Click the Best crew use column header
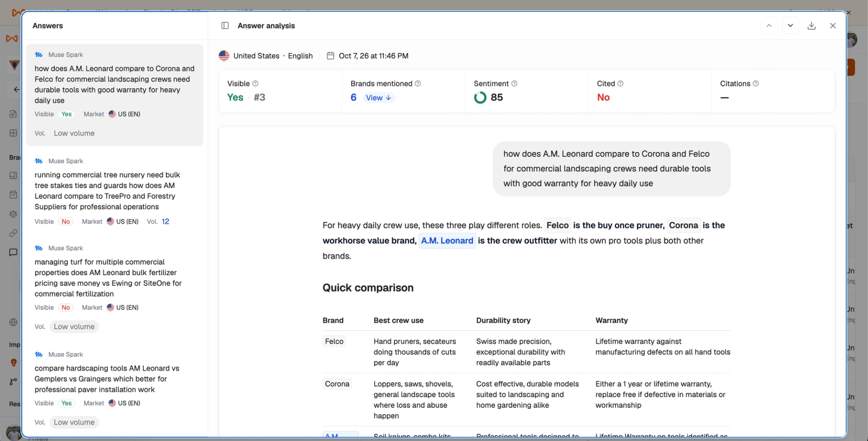The width and height of the screenshot is (868, 441). 398,320
